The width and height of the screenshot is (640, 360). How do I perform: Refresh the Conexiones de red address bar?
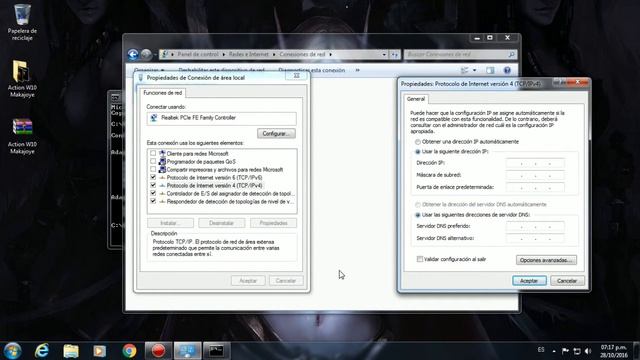click(x=394, y=54)
